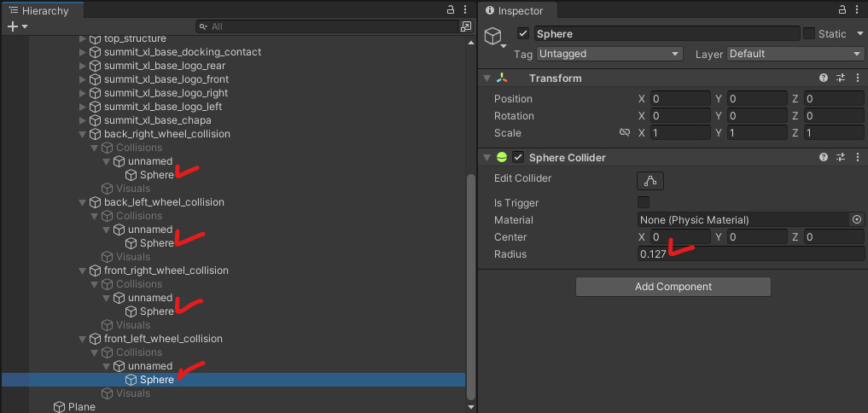868x413 pixels.
Task: Enable the Is Trigger checkbox
Action: pyautogui.click(x=644, y=202)
